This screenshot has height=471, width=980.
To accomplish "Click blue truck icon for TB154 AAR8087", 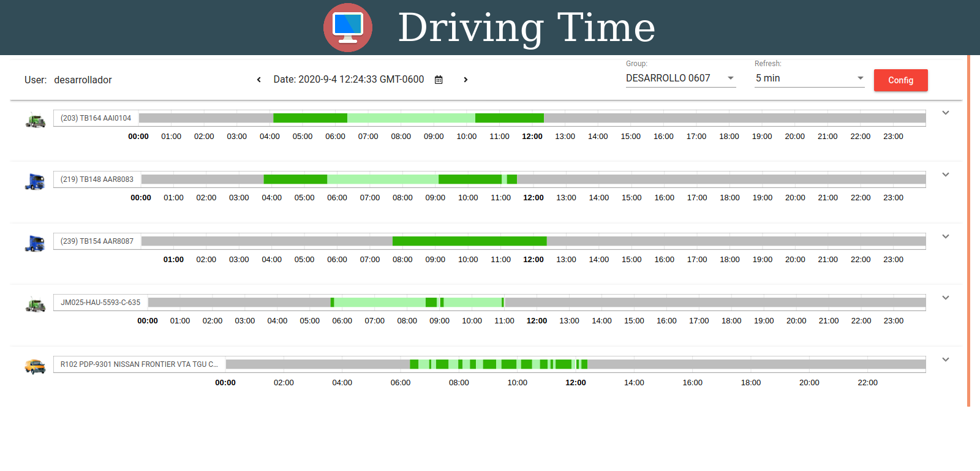I will (35, 244).
